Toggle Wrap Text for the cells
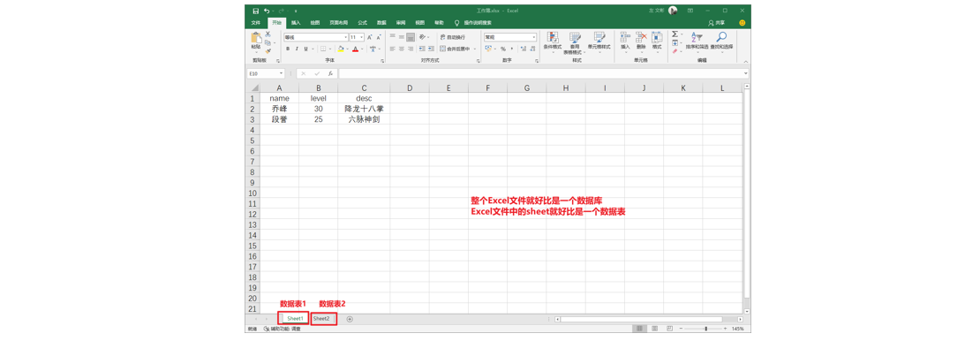 [453, 37]
